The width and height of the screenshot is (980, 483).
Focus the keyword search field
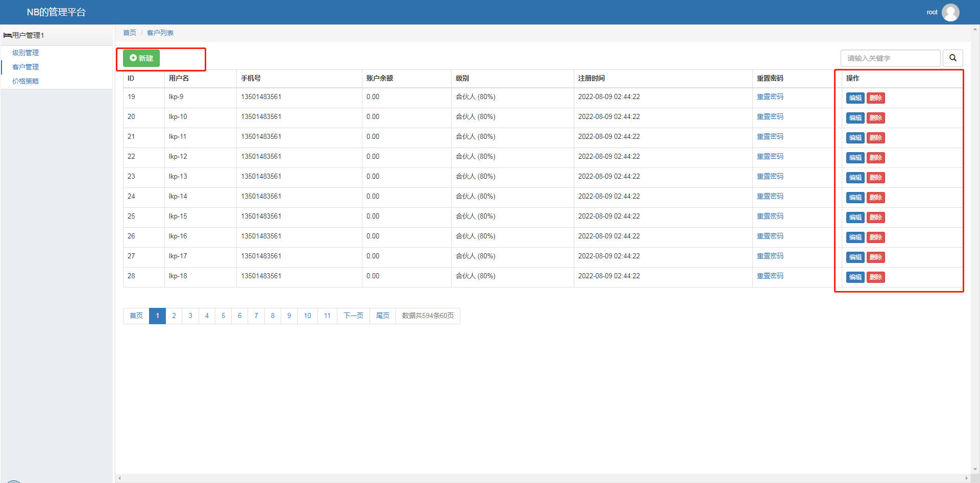coord(890,58)
